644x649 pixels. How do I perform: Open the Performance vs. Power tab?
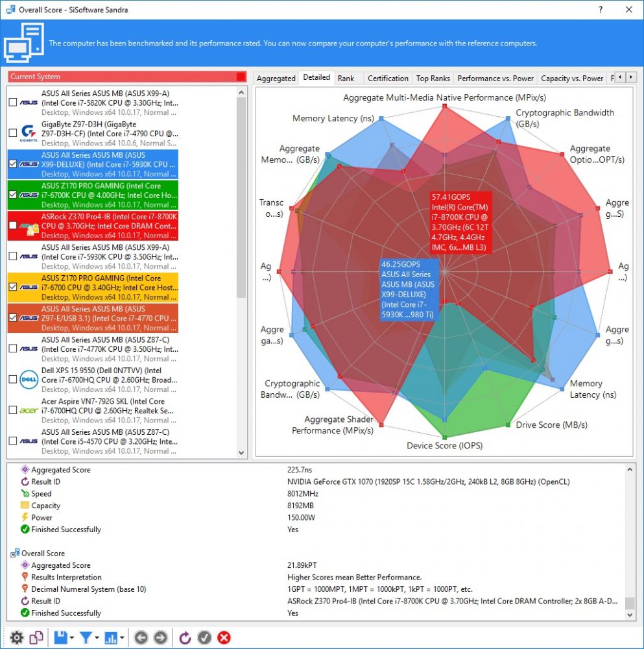[x=495, y=79]
